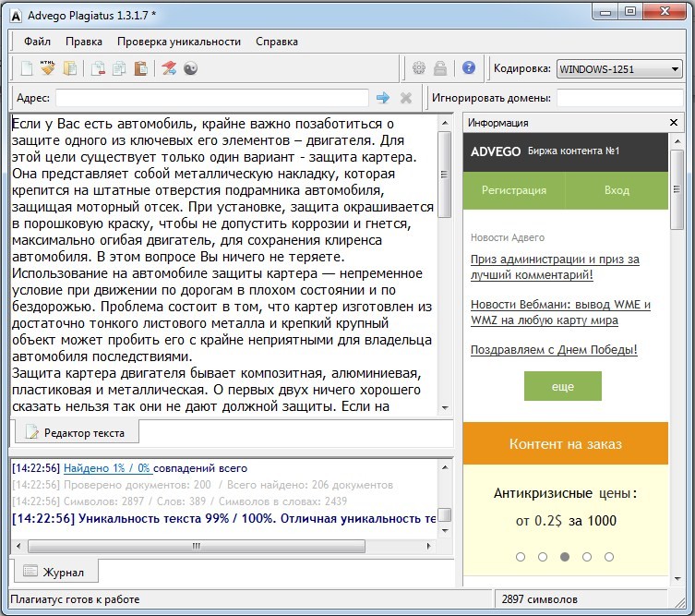Close the Информация panel
This screenshot has width=695, height=616.
pyautogui.click(x=674, y=123)
